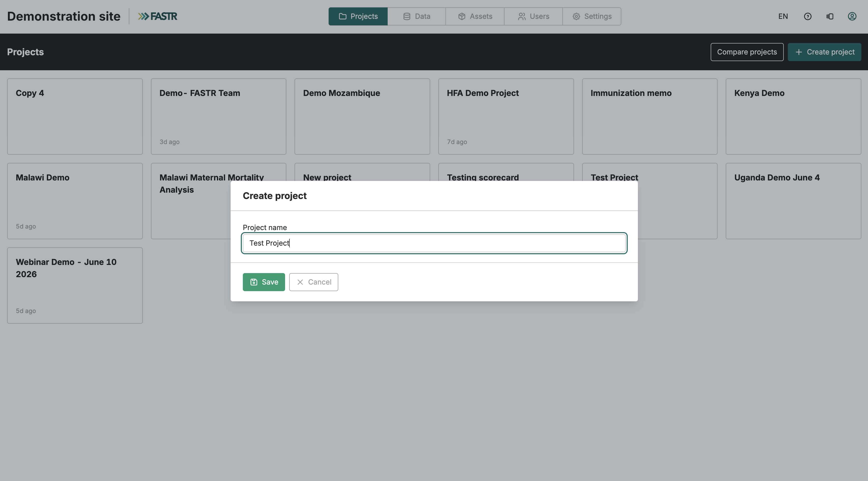Click '5d ago' on the Malawi Demo card
The height and width of the screenshot is (481, 868).
(26, 226)
